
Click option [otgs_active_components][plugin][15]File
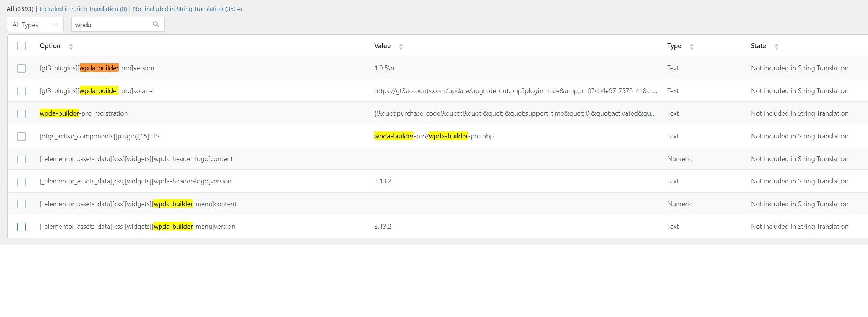pos(99,136)
